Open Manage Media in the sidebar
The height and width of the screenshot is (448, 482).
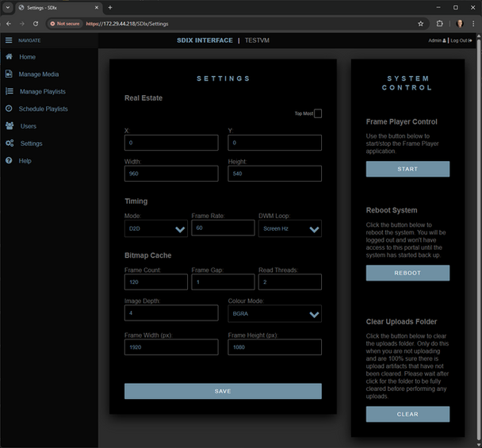click(x=39, y=74)
